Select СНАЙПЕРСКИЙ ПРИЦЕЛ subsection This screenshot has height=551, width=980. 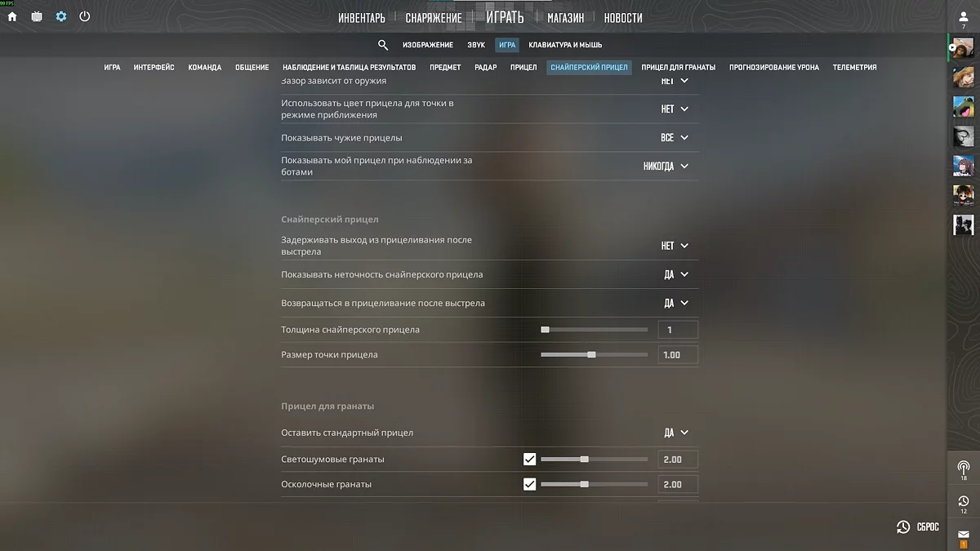coord(589,68)
